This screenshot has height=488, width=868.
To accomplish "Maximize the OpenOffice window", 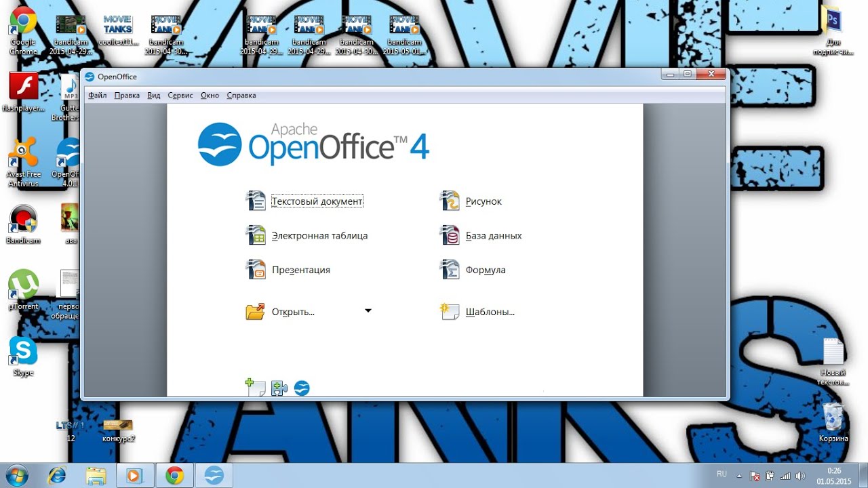I will click(688, 74).
